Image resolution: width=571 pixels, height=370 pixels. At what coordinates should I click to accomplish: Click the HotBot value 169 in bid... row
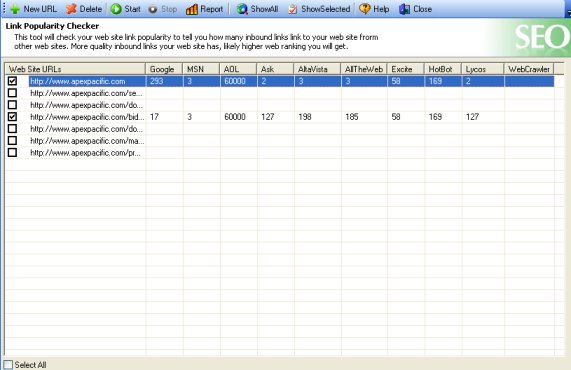coord(435,117)
